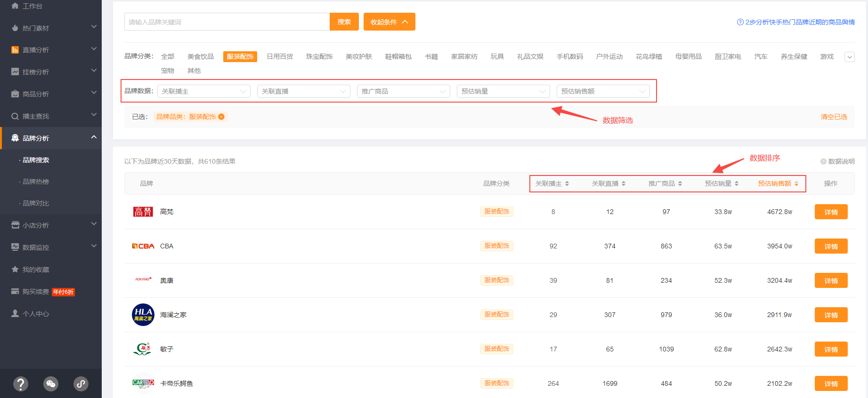Viewport: 868px width, 398px height.
Task: Click the magnifier icon beside 播主查找
Action: point(15,116)
